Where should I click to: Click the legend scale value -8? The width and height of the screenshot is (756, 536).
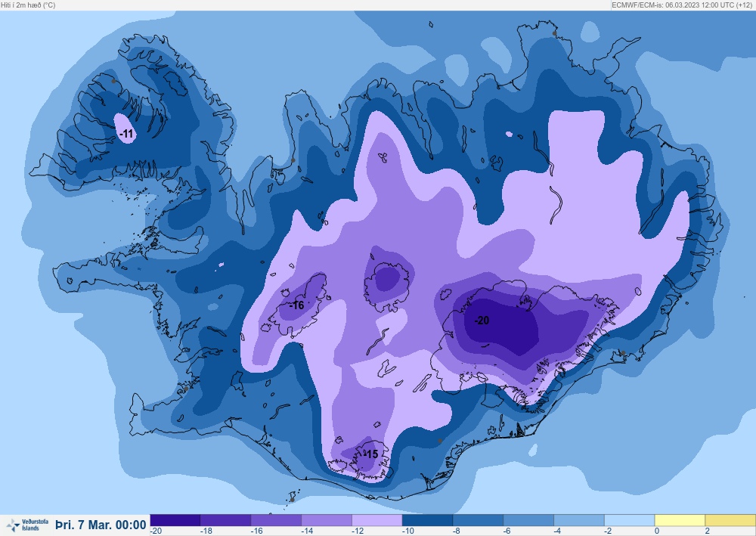coord(457,531)
